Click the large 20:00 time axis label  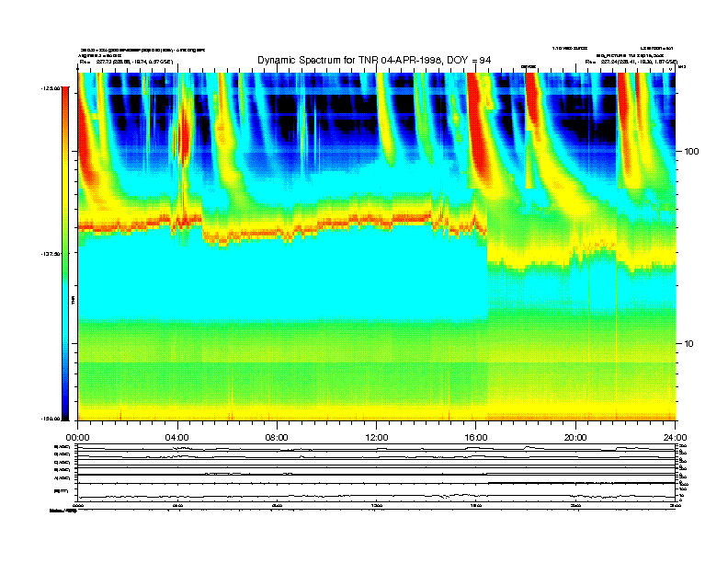point(575,438)
